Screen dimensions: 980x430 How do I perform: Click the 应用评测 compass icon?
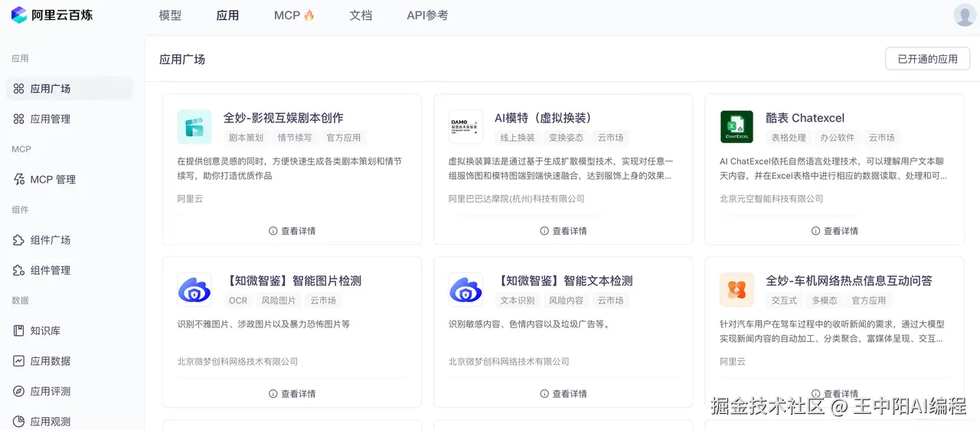coord(19,391)
